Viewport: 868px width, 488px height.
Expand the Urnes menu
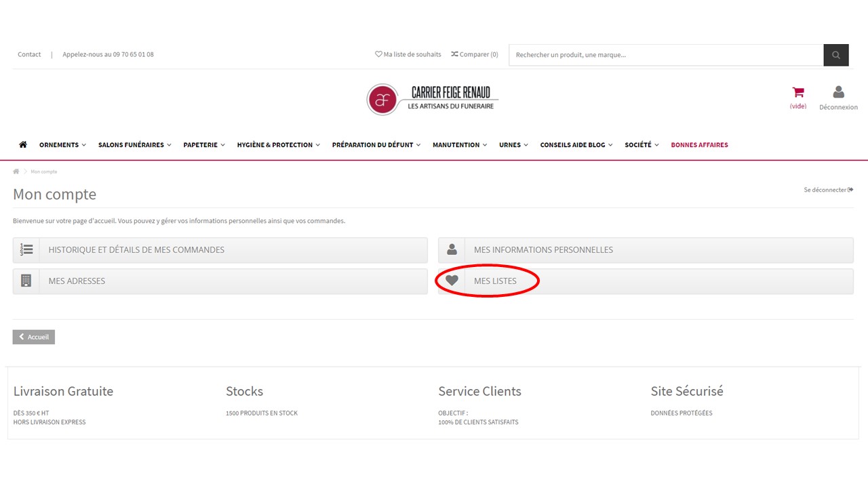(x=513, y=144)
